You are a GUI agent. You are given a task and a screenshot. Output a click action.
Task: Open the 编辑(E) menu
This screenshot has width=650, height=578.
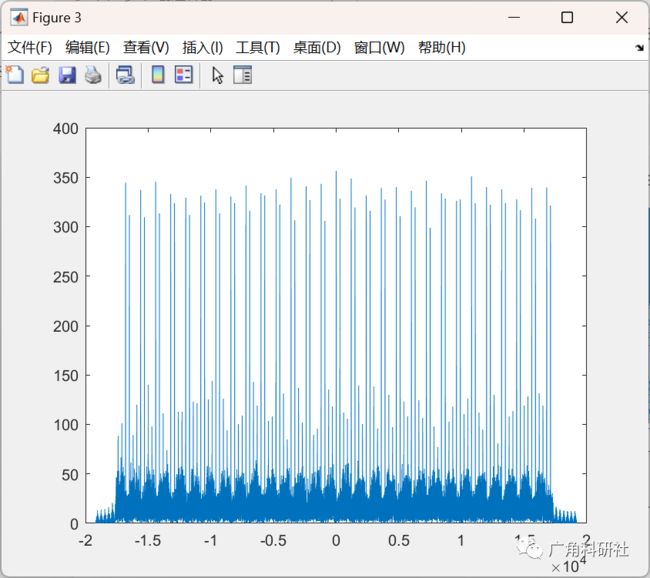click(x=87, y=47)
